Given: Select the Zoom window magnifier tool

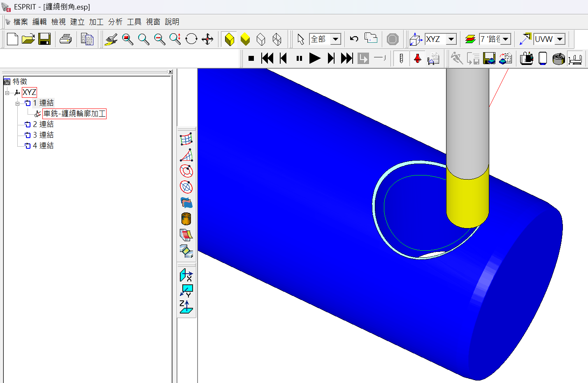Looking at the screenshot, I should (x=128, y=39).
